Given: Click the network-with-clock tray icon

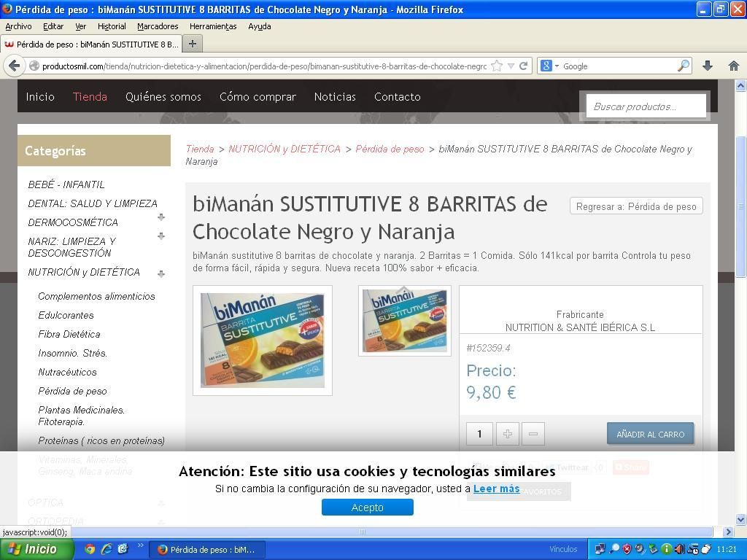Looking at the screenshot, I should tap(694, 550).
